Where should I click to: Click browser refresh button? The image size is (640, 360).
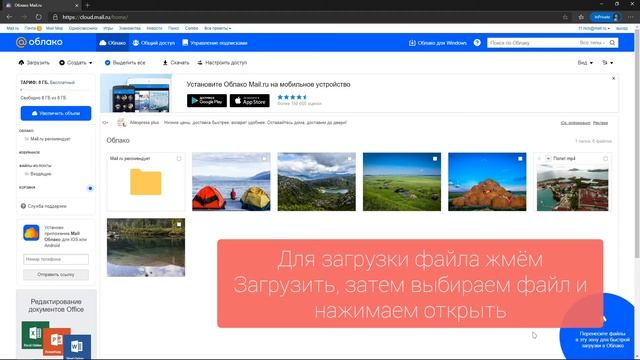(x=38, y=17)
